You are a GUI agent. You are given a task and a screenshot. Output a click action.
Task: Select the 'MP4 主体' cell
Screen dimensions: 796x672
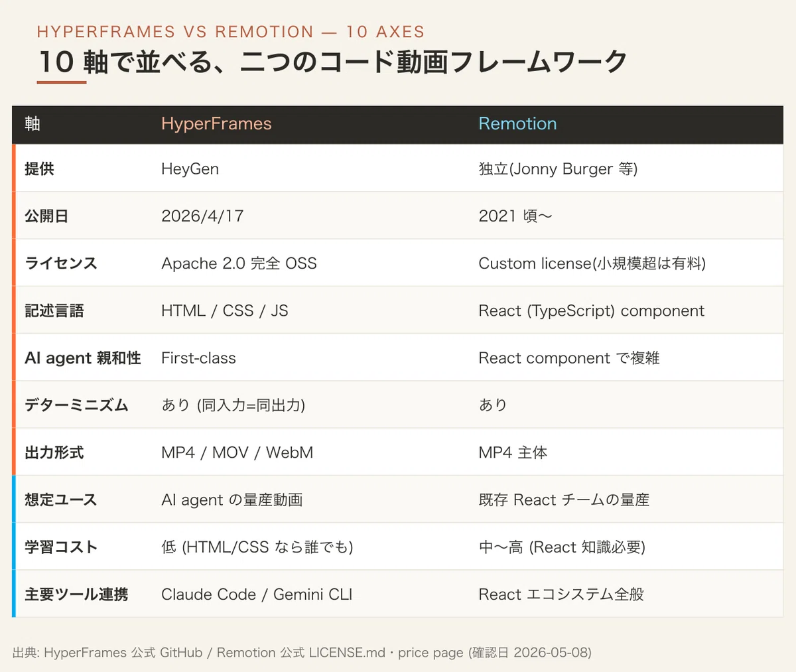[513, 452]
